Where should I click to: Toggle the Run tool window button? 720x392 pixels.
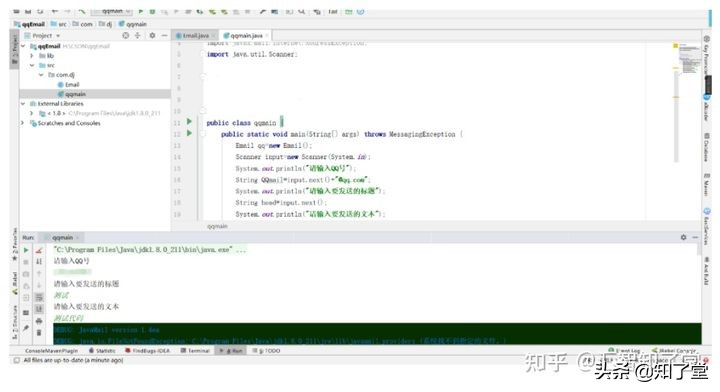point(231,351)
